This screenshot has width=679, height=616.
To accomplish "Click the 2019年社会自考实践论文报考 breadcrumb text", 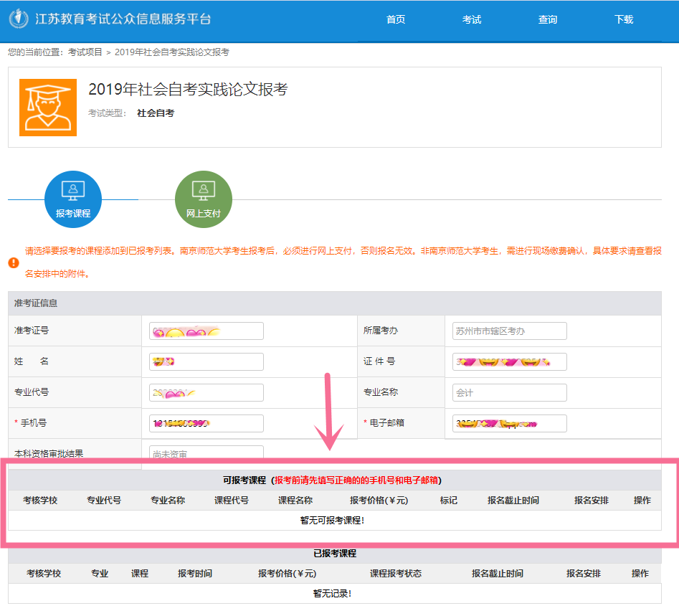I will [172, 52].
